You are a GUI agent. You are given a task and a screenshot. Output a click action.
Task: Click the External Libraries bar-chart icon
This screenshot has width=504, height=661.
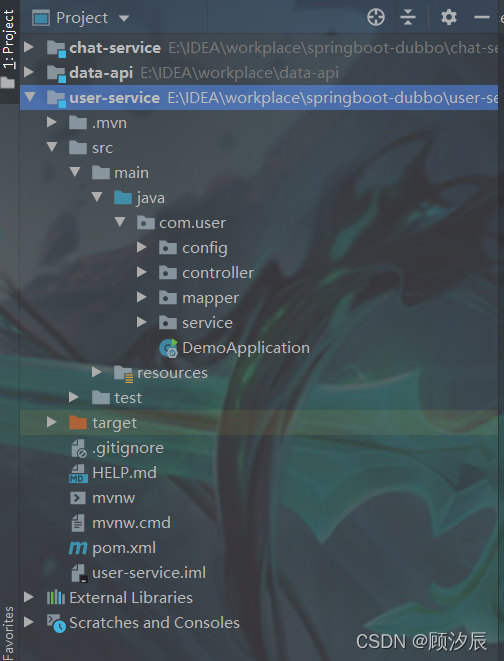56,598
